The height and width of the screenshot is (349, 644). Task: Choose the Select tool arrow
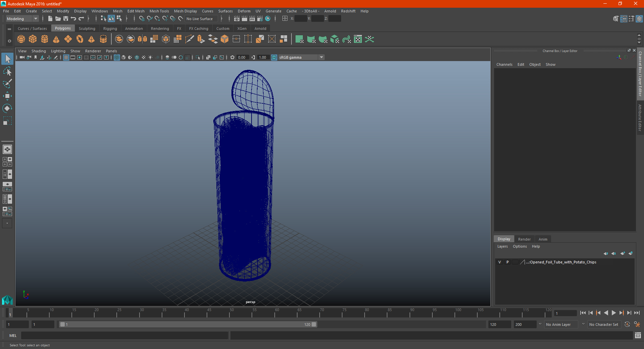click(7, 59)
